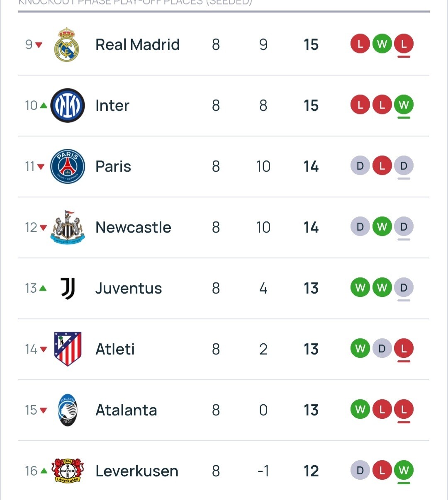This screenshot has height=500, width=448.
Task: Click Real Madrid's latest loss badge
Action: click(x=404, y=44)
